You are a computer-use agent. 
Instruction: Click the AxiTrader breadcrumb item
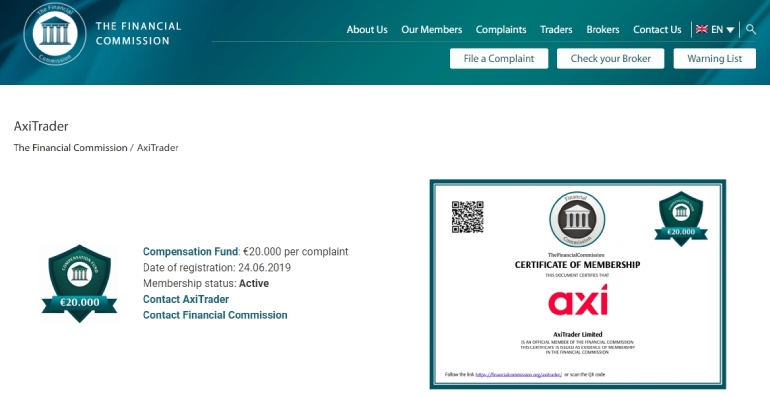point(158,148)
